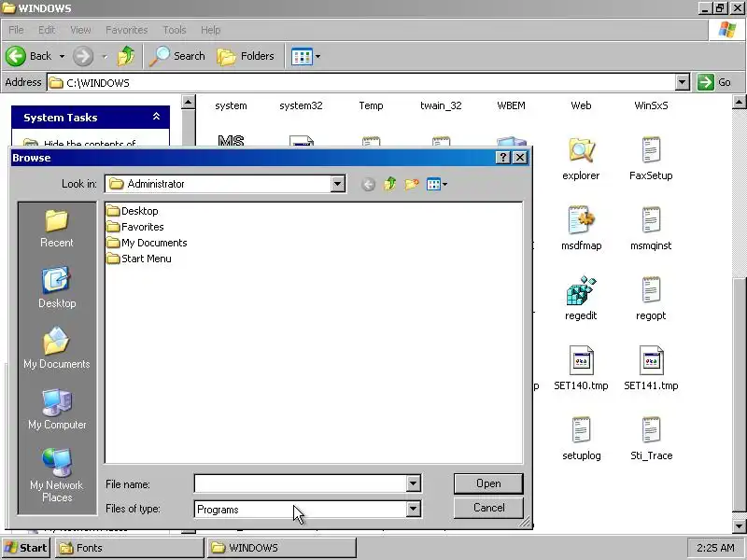The width and height of the screenshot is (747, 560).
Task: Switch to WINDOWS taskbar button
Action: (x=282, y=548)
